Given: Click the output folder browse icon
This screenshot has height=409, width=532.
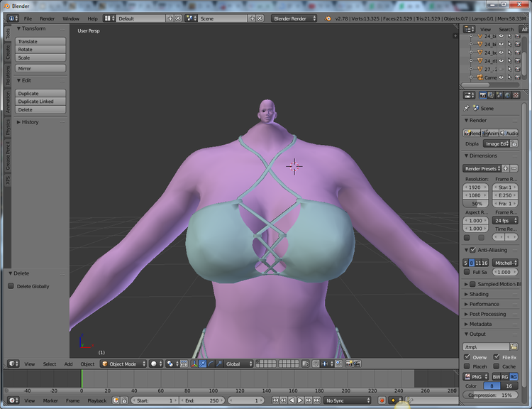Looking at the screenshot, I should click(x=514, y=347).
